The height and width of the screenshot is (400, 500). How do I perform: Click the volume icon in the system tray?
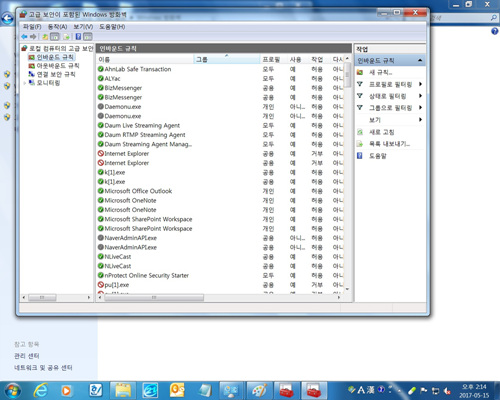[x=448, y=390]
